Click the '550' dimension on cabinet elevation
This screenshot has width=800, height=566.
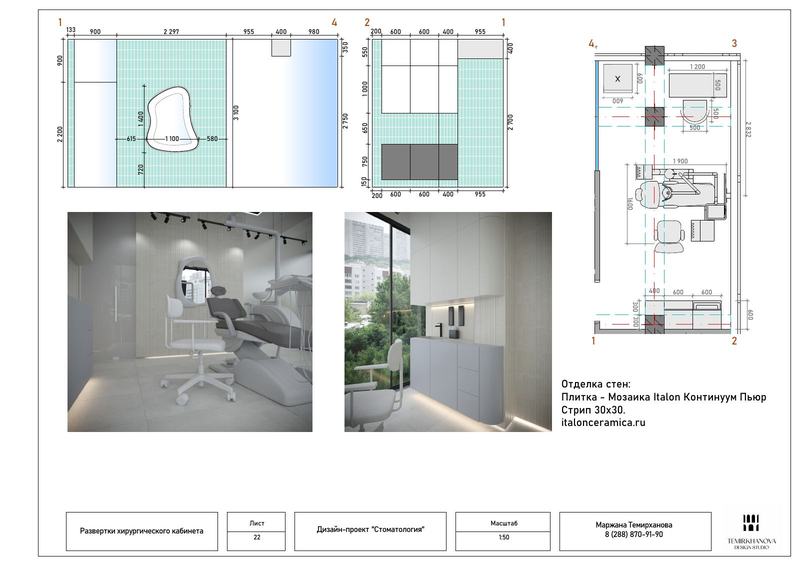coord(365,52)
